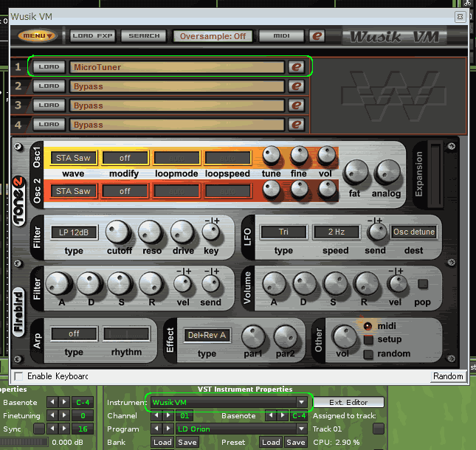
Task: Toggle the Volume pop switch
Action: [423, 284]
